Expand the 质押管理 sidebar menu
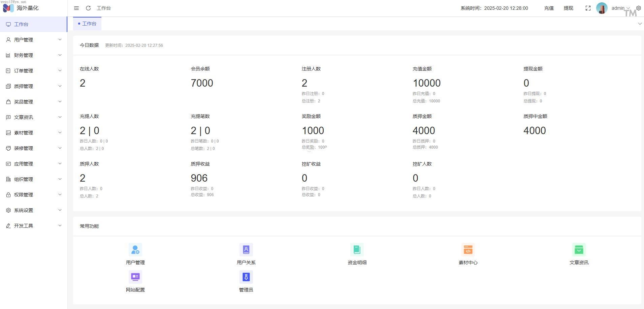 (x=34, y=86)
